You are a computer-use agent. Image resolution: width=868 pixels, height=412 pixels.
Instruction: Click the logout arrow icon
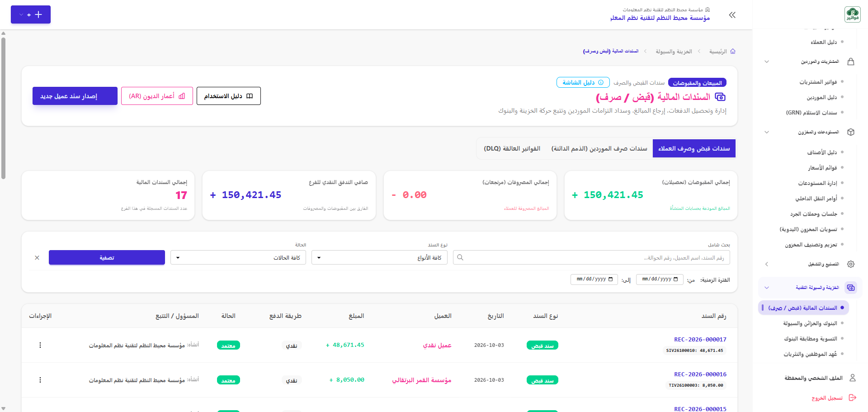coord(853,398)
